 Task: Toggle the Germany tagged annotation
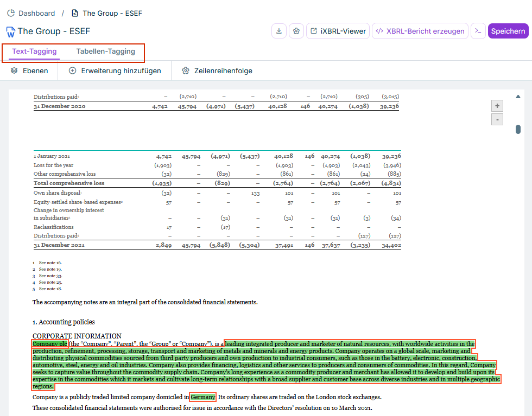tap(202, 397)
